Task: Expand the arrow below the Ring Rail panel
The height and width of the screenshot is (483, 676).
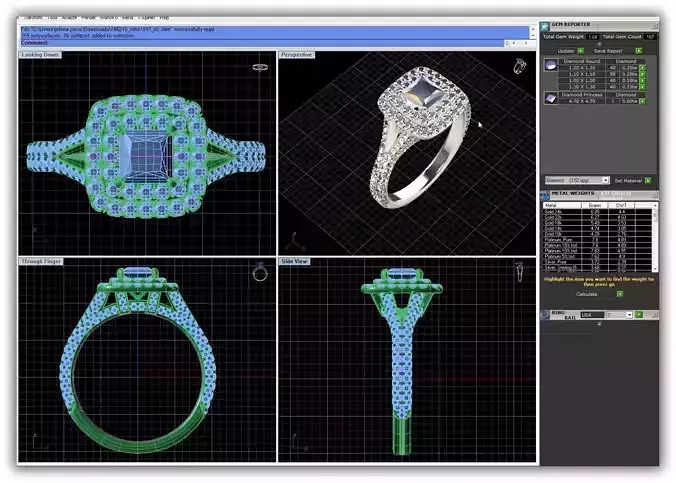Action: pyautogui.click(x=599, y=324)
